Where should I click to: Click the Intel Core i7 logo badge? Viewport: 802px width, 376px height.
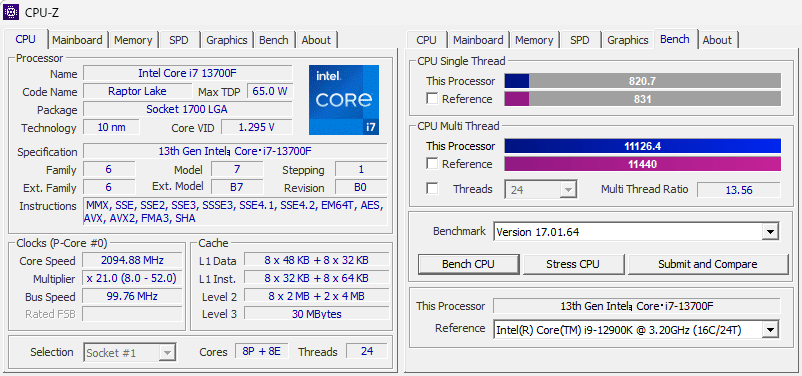(344, 100)
